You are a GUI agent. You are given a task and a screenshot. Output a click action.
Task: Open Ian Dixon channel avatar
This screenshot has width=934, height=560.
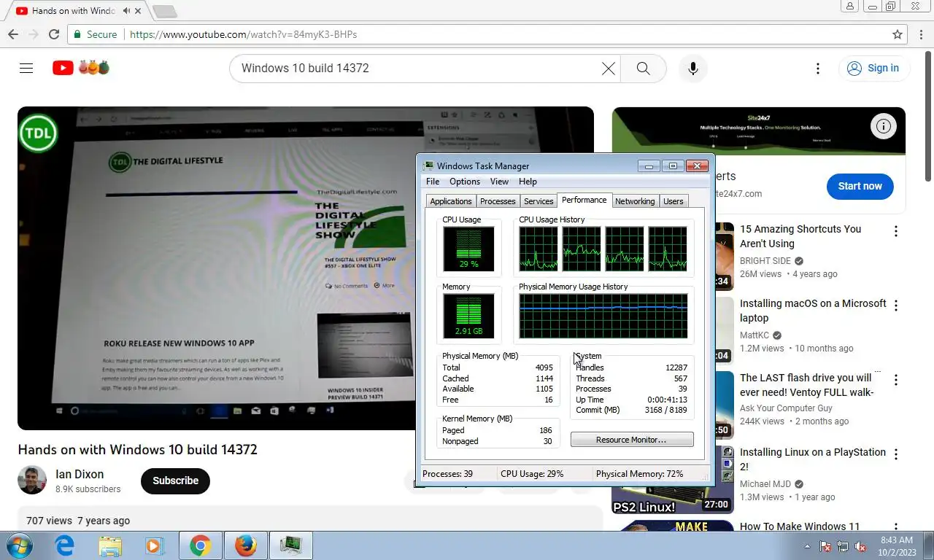coord(32,480)
